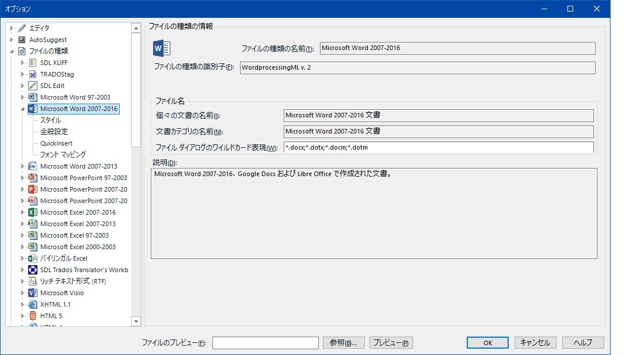This screenshot has width=644, height=355.
Task: Click the 個々の文書の名前 field
Action: (438, 115)
